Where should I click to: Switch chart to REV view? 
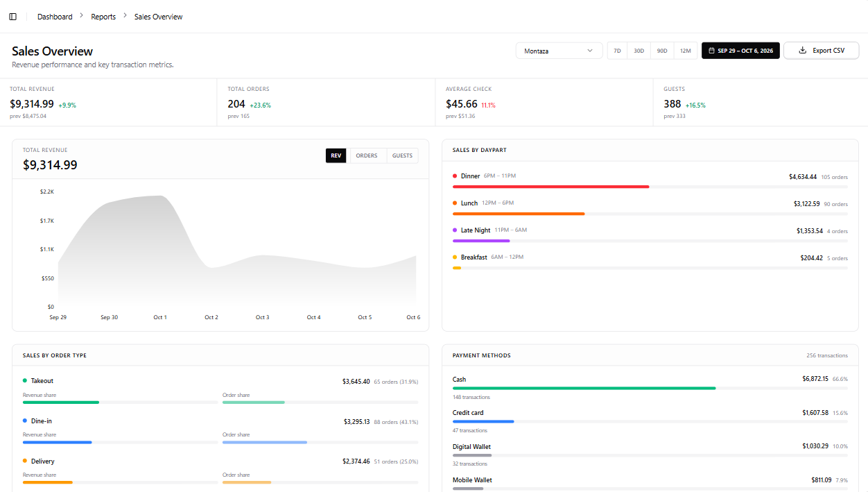point(336,155)
